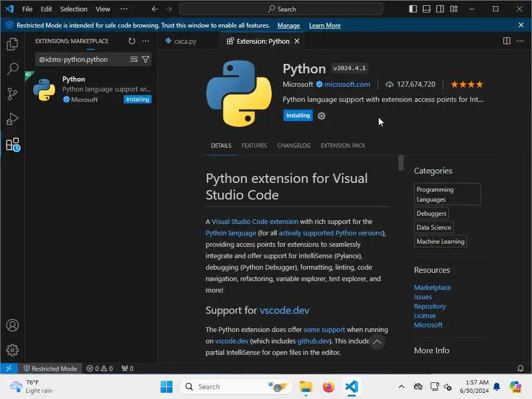
Task: Open Views and More Actions in Extensions
Action: pyautogui.click(x=145, y=41)
